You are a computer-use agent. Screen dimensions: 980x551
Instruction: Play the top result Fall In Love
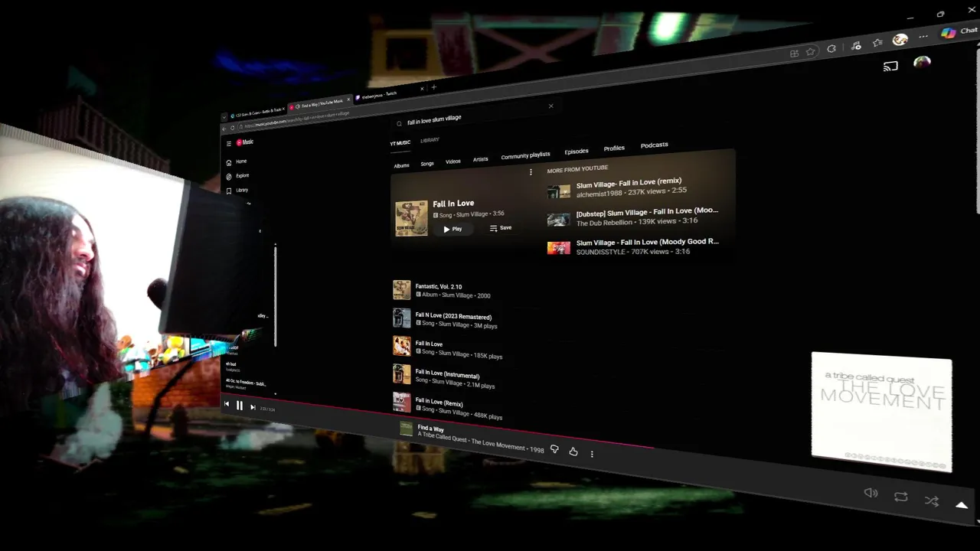pyautogui.click(x=452, y=229)
